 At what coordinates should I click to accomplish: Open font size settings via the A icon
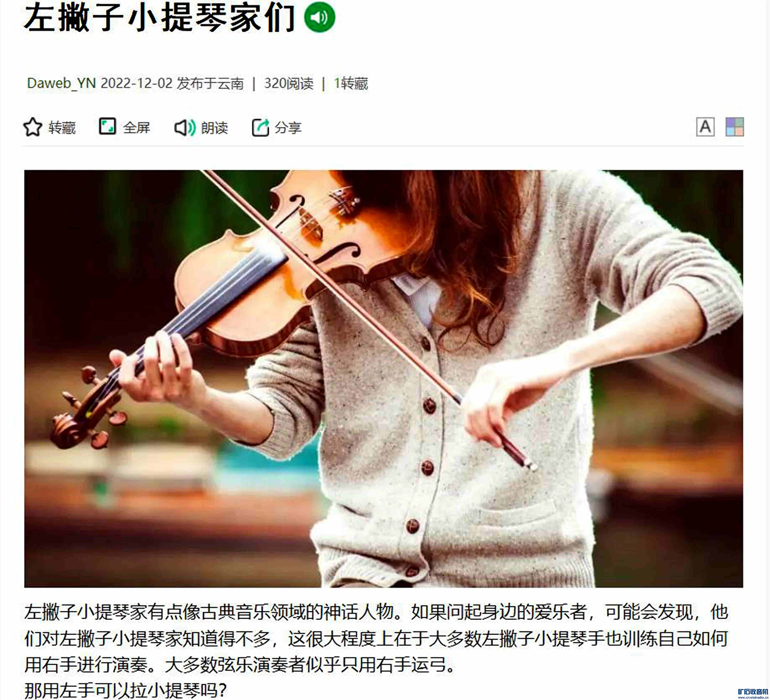coord(705,127)
